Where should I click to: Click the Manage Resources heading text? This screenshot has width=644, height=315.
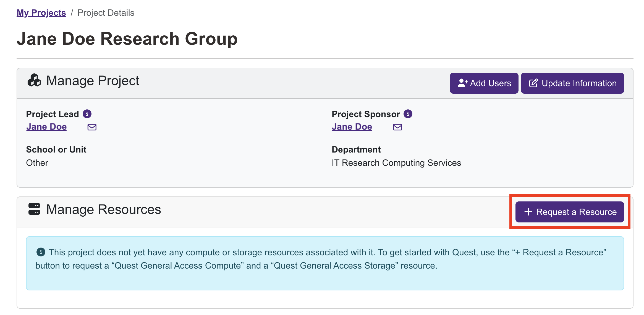coord(104,209)
